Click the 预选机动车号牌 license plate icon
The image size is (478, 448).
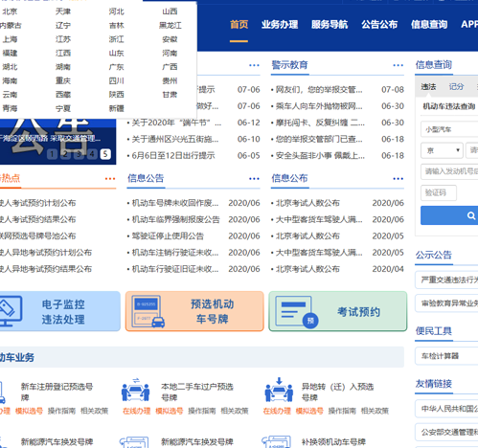click(148, 311)
